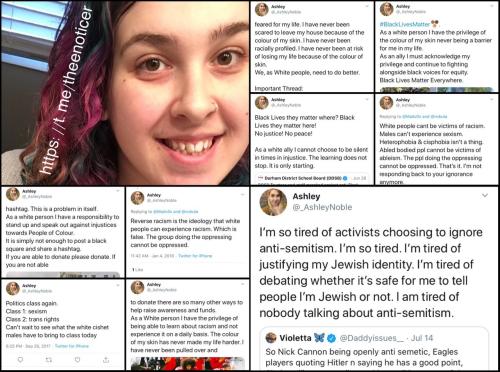Click Durham District School Board verified badge
The width and height of the screenshot is (500, 372).
345,178
